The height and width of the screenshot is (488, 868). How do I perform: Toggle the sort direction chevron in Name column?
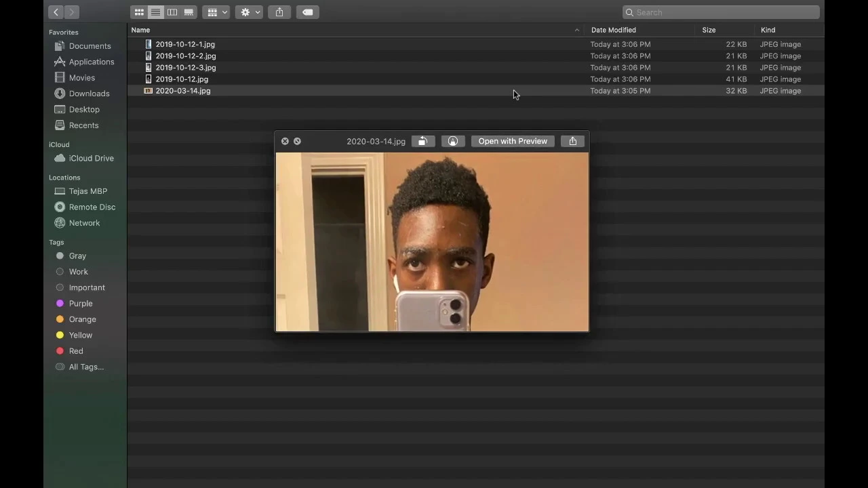point(577,30)
